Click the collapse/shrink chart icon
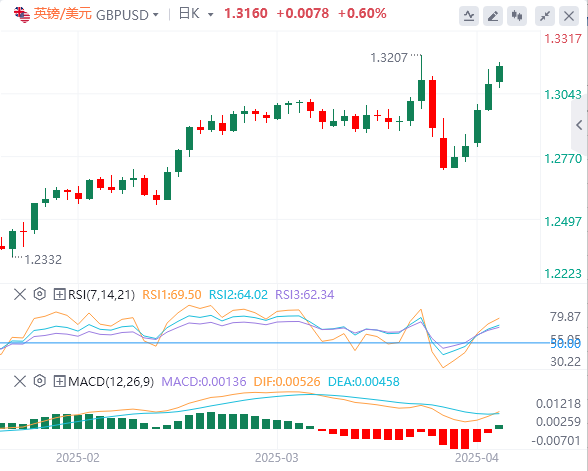 (x=545, y=16)
